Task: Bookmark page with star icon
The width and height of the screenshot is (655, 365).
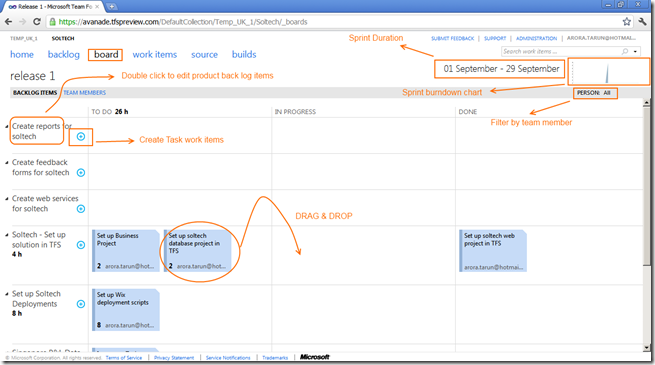Action: 627,22
